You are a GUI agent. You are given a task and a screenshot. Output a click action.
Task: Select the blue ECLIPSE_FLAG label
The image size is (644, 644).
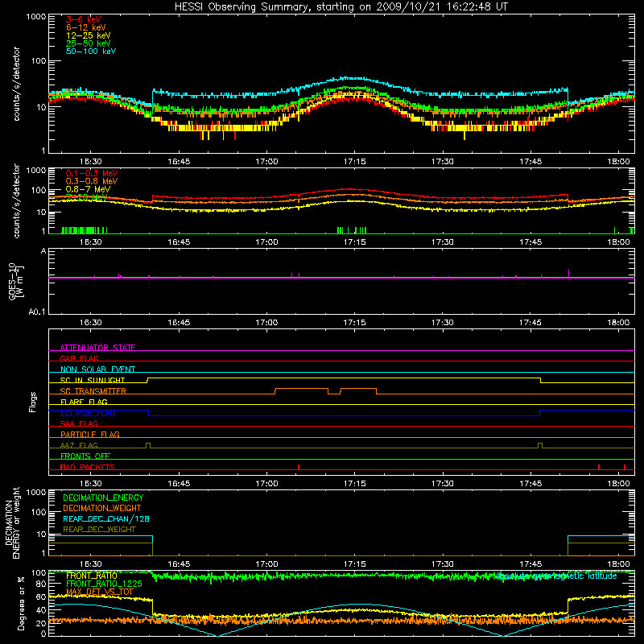click(x=88, y=413)
